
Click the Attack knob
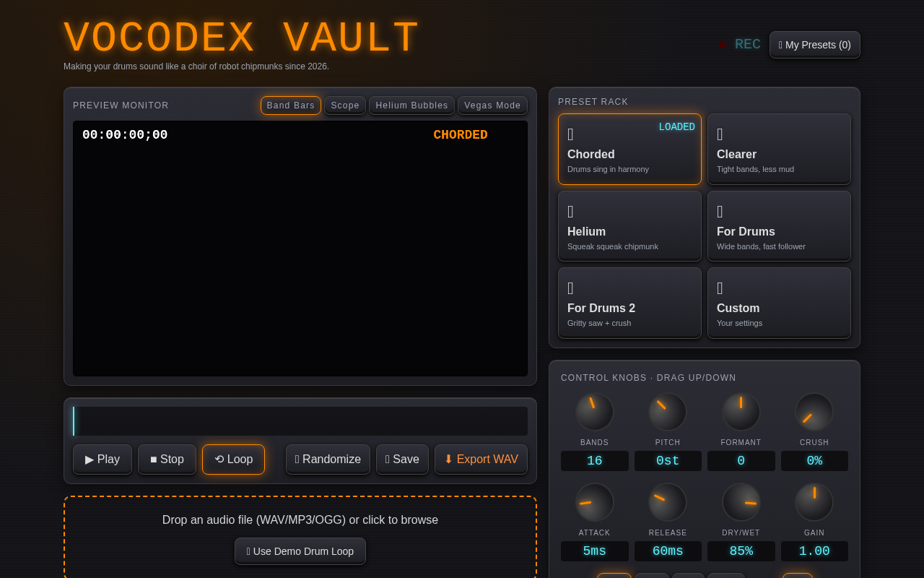pos(595,502)
